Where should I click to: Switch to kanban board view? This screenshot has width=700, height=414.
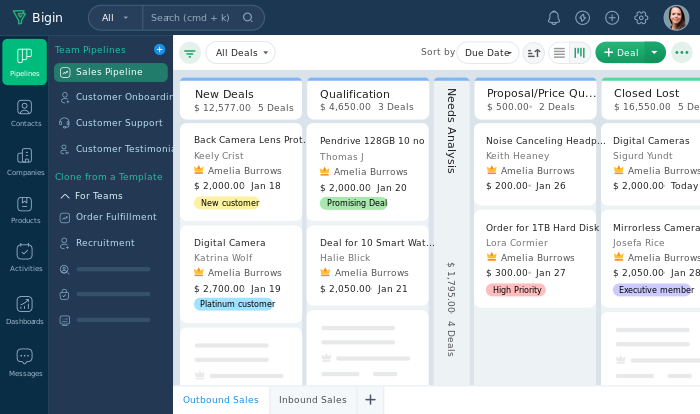pyautogui.click(x=579, y=53)
